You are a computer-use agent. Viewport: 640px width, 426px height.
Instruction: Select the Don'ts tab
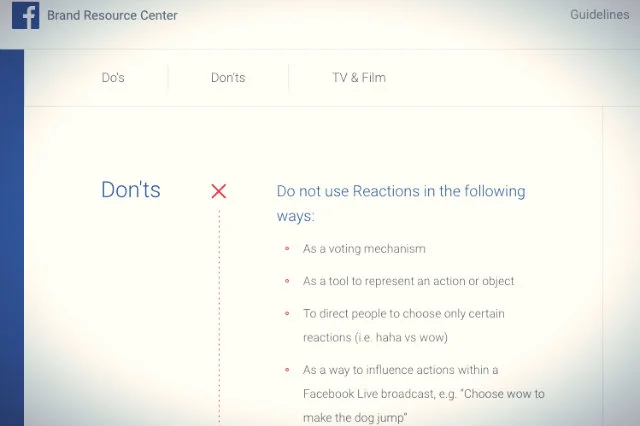[228, 78]
